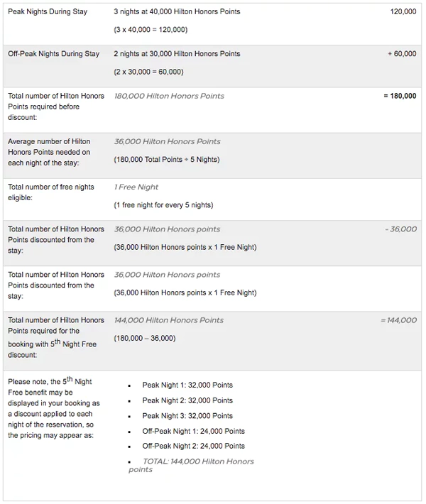Image resolution: width=426 pixels, height=504 pixels.
Task: Click the Off-Peak Night 1: 24,000 Points bullet
Action: pyautogui.click(x=193, y=431)
